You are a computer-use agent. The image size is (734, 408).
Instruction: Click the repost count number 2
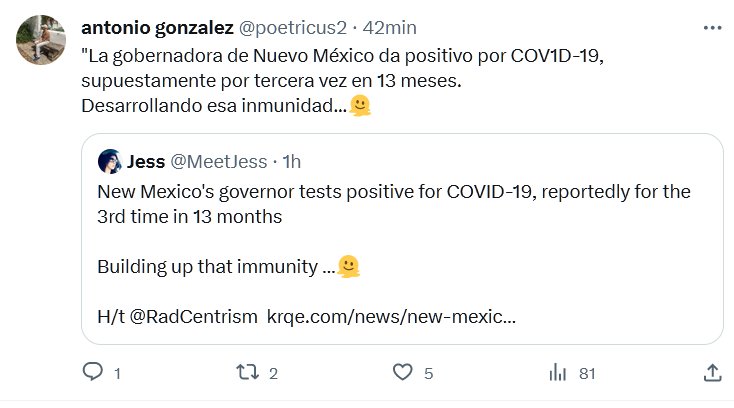pyautogui.click(x=273, y=374)
